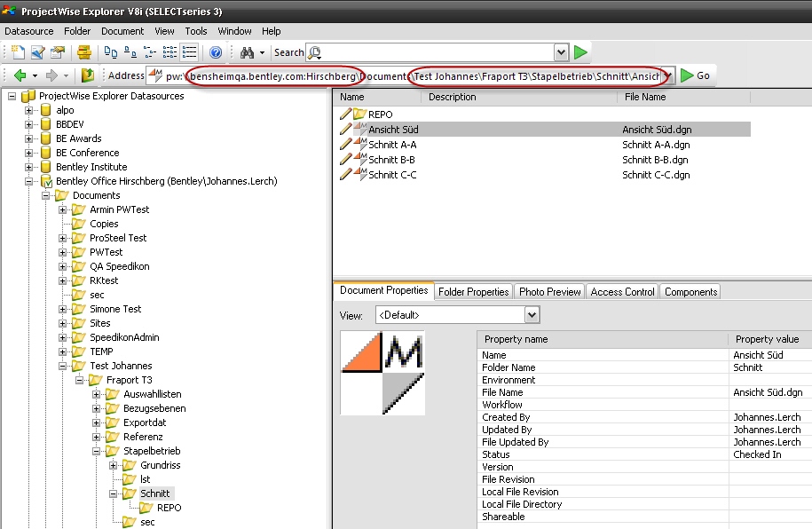The image size is (812, 529).
Task: Switch to the Photo Preview tab
Action: [x=549, y=292]
